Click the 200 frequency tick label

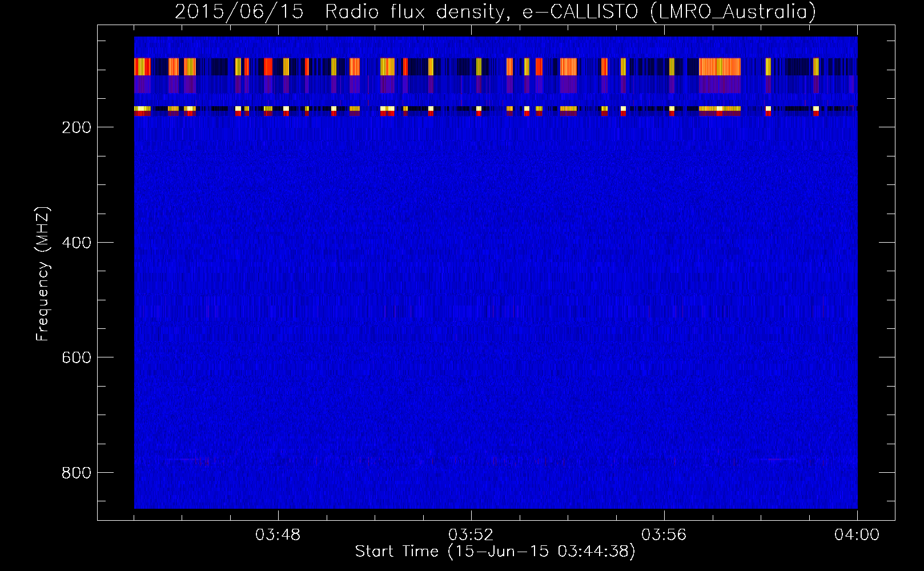(x=77, y=127)
